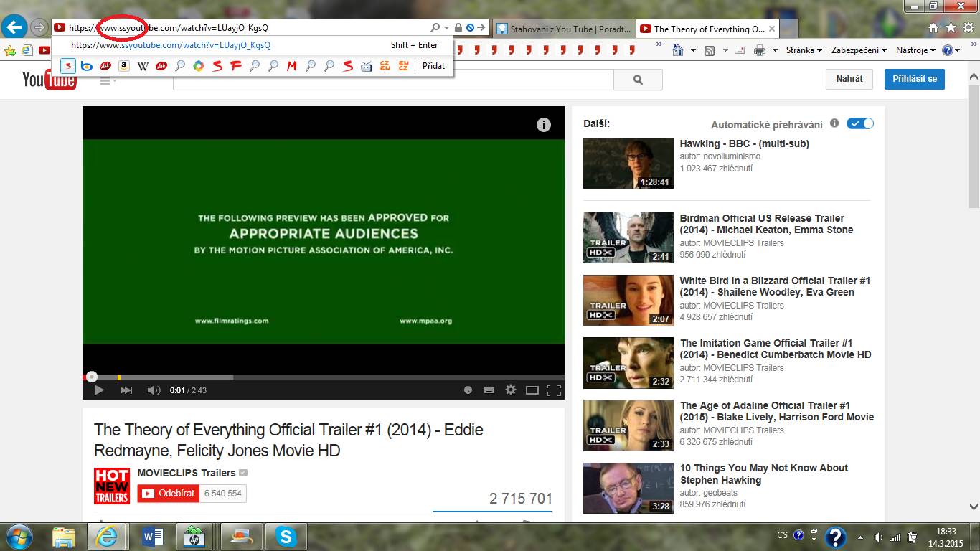Open the address bar autocomplete dropdown arrow
The width and height of the screenshot is (980, 551).
point(446,28)
